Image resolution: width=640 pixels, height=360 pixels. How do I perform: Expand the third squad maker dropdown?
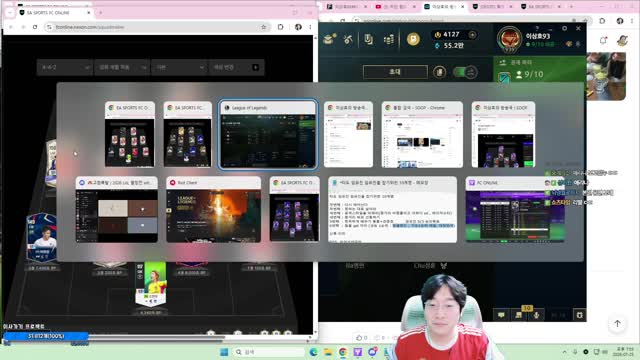(178, 67)
